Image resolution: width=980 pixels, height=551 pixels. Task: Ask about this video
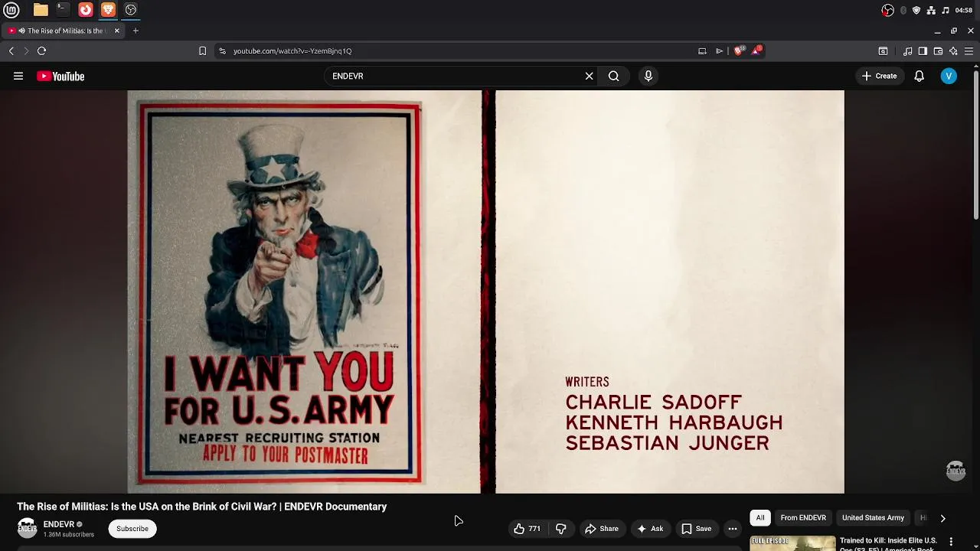[650, 529]
